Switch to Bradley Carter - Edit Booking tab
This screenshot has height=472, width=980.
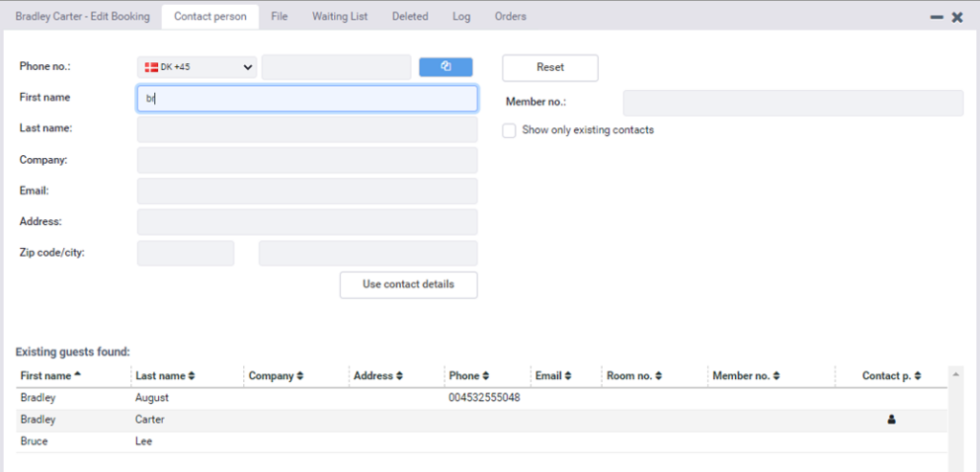pyautogui.click(x=82, y=17)
